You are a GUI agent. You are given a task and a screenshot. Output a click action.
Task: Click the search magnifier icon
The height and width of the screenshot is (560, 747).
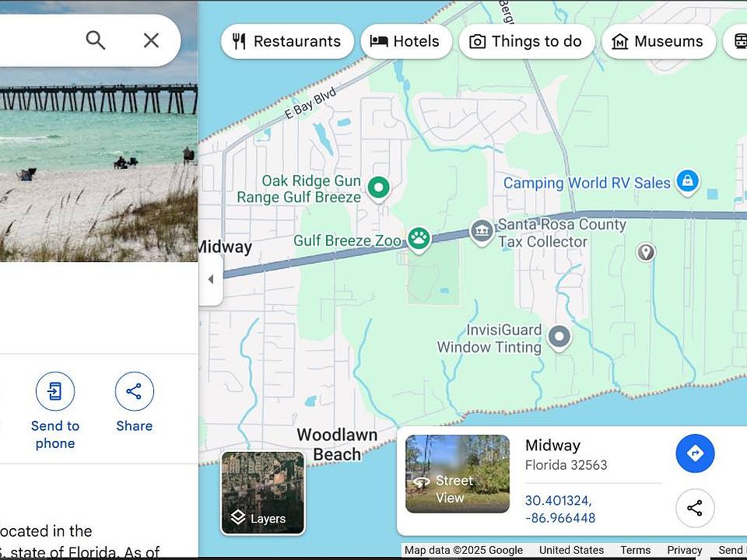(x=95, y=40)
